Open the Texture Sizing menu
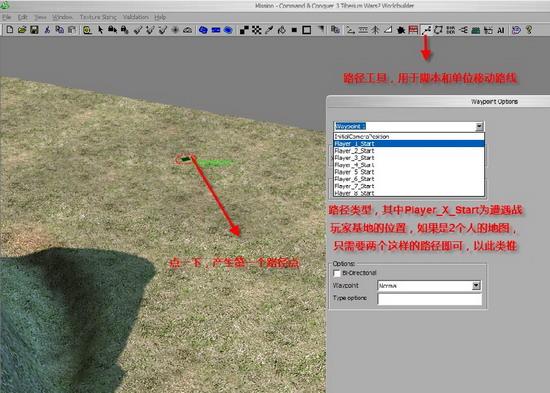Screen dimensions: 550x393 [x=98, y=17]
